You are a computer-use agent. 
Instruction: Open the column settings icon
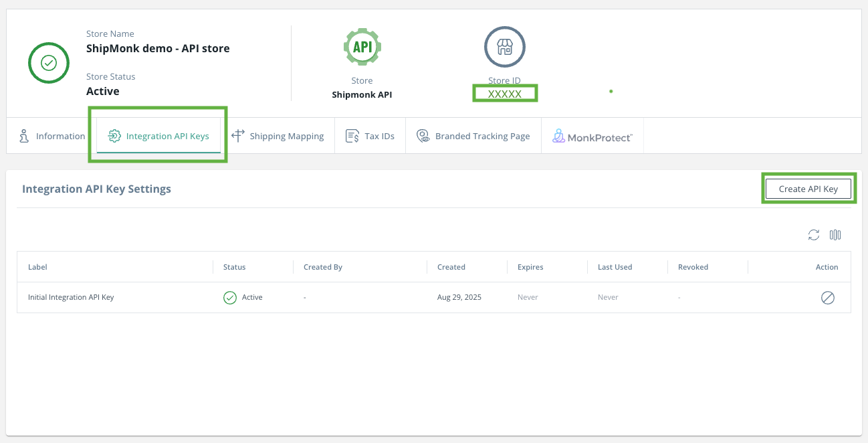835,235
